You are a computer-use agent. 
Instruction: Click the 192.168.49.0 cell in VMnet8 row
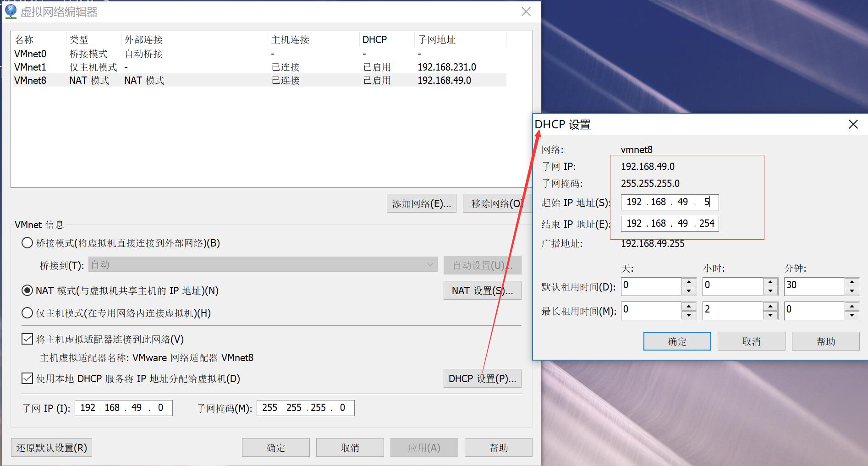tap(444, 80)
